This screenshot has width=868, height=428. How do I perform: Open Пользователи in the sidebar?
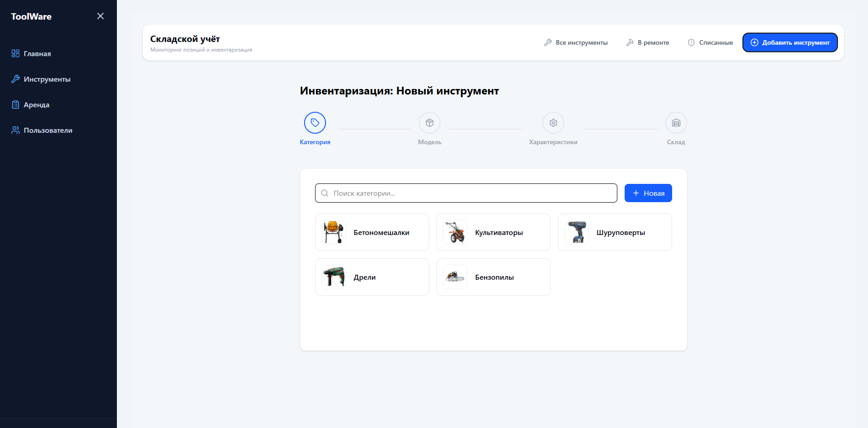42,130
